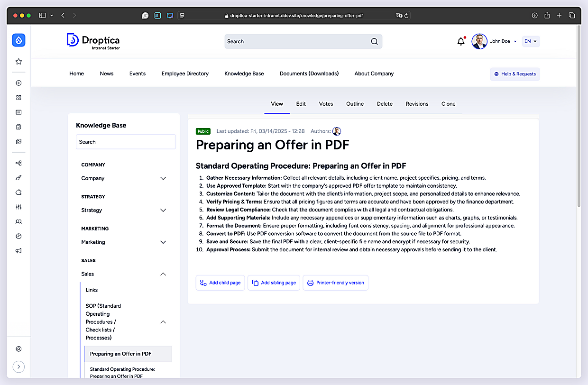The image size is (588, 385).
Task: Click the Drupal drop logo in sidebar
Action: [x=18, y=40]
